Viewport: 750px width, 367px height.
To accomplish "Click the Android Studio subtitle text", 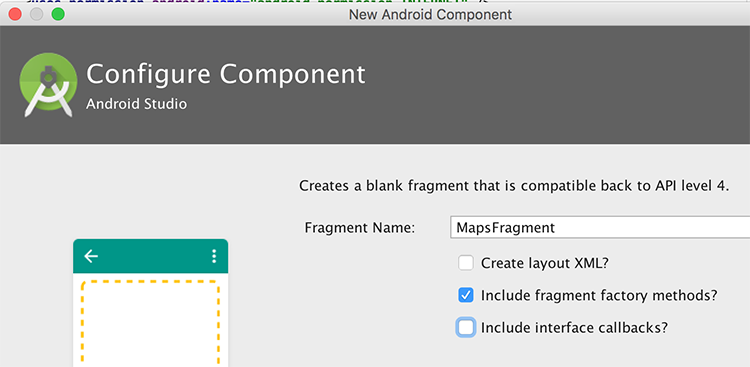I will (137, 104).
